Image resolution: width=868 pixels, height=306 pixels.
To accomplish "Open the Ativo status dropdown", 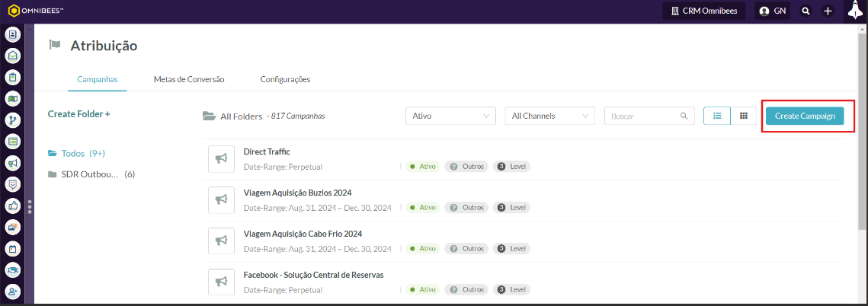I will coord(450,116).
